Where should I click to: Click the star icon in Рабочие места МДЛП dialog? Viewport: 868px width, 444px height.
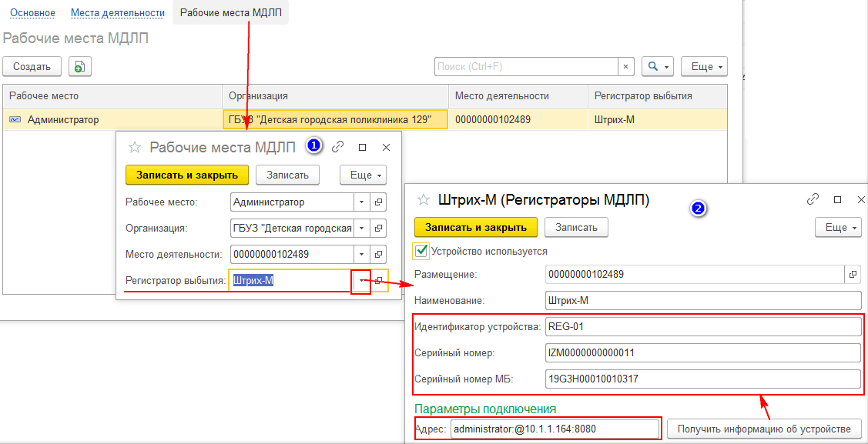[x=135, y=148]
